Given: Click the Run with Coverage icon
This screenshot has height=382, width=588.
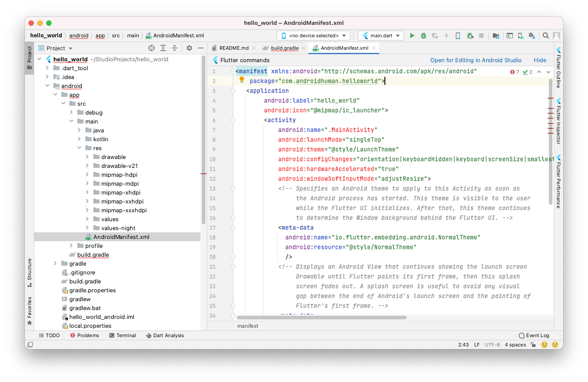Looking at the screenshot, I should tap(435, 36).
